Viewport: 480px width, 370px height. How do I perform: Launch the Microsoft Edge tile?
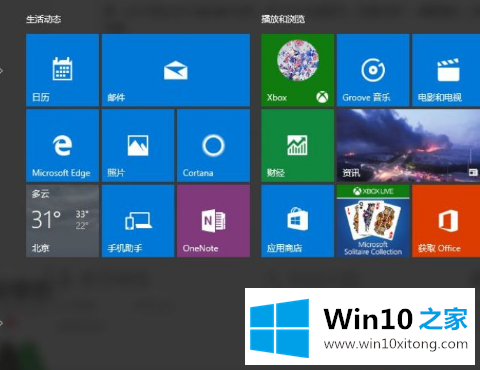click(x=62, y=146)
